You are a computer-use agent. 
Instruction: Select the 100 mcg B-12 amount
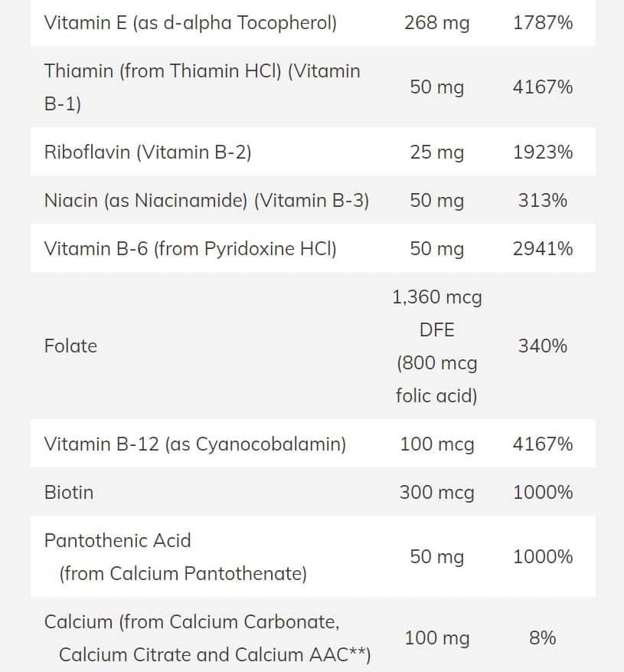[436, 444]
